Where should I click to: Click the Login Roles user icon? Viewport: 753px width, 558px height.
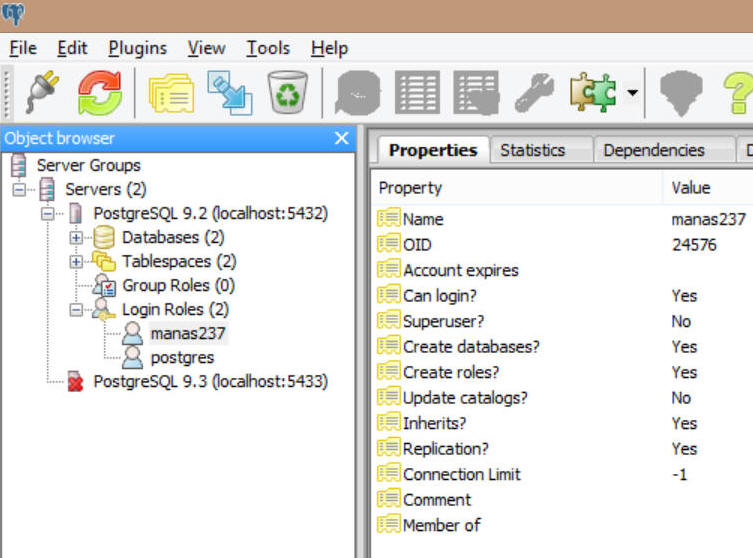click(x=104, y=309)
